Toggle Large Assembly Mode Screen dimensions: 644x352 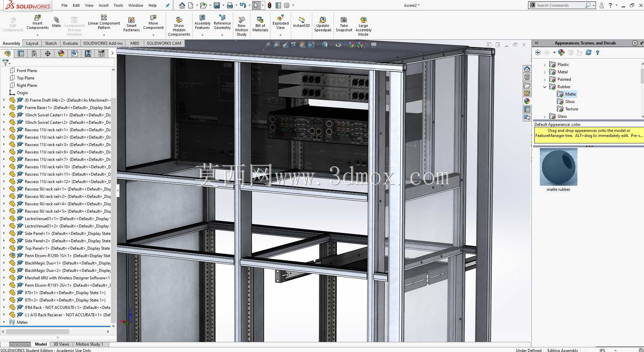pyautogui.click(x=363, y=26)
